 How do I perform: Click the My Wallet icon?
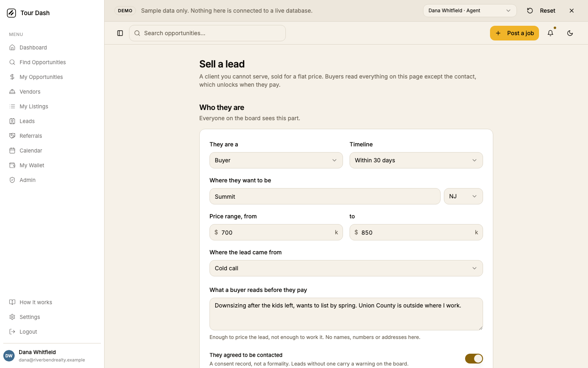click(x=12, y=165)
